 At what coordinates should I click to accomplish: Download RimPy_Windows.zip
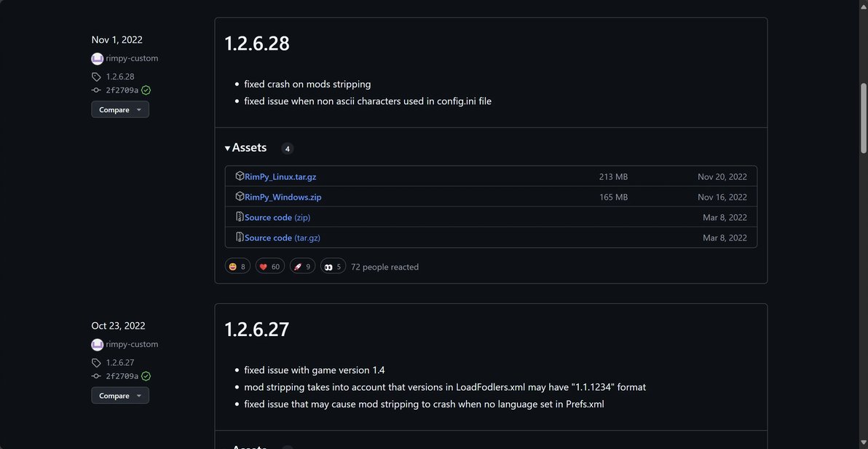pyautogui.click(x=283, y=197)
